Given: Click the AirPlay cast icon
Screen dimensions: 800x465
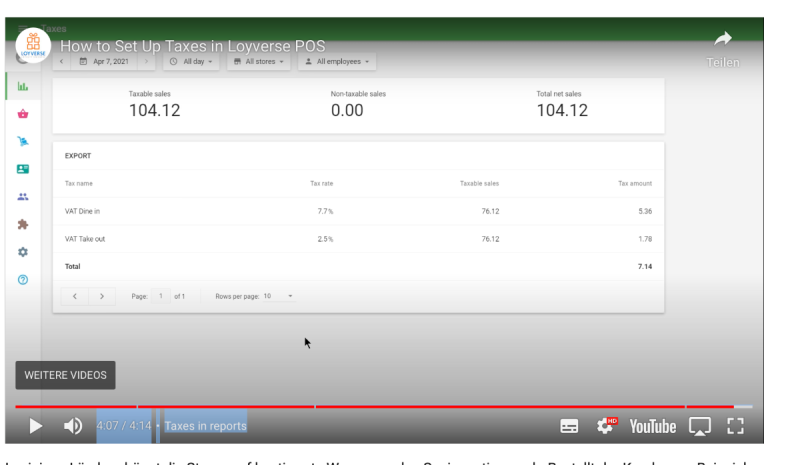Looking at the screenshot, I should pos(699,426).
